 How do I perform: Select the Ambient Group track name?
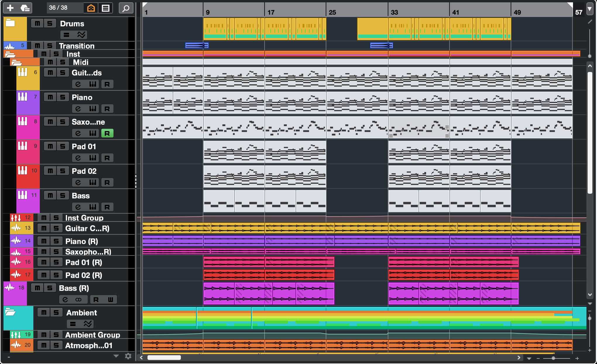pyautogui.click(x=92, y=335)
